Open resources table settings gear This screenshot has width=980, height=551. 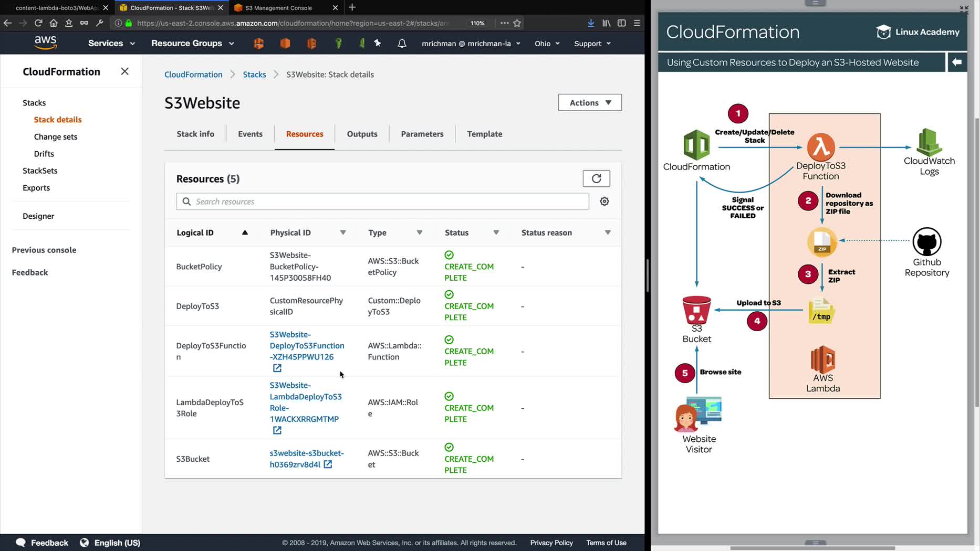[x=604, y=202]
